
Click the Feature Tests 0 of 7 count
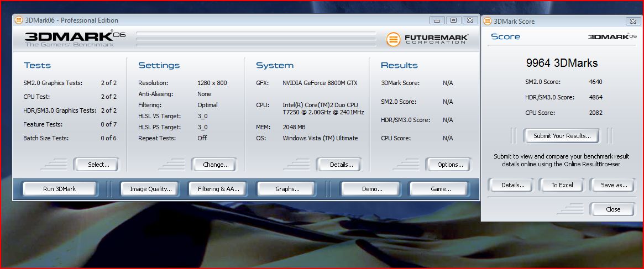tap(109, 124)
